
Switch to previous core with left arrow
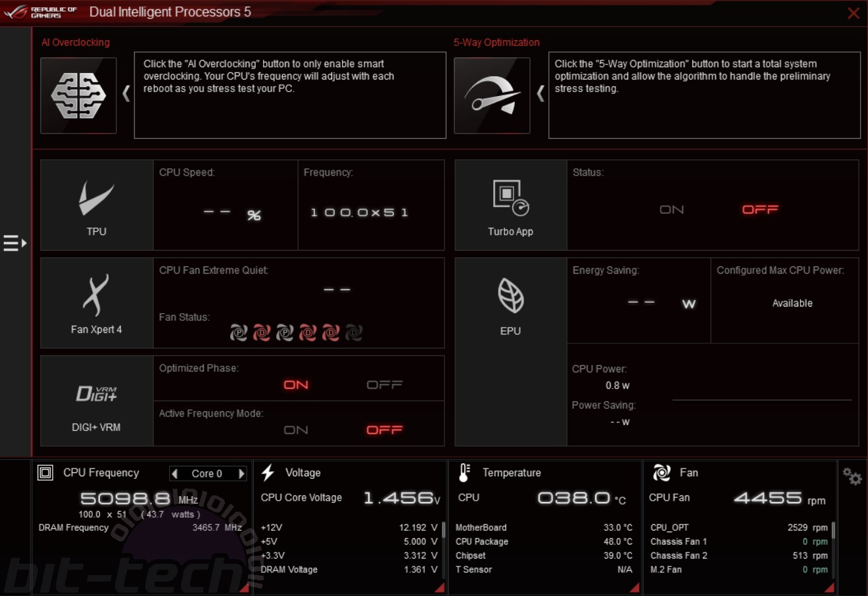174,474
